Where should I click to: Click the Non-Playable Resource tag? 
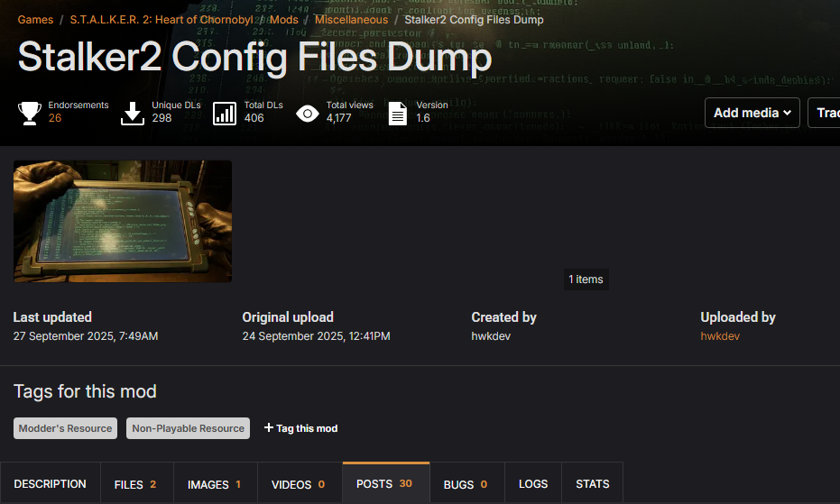coord(188,428)
